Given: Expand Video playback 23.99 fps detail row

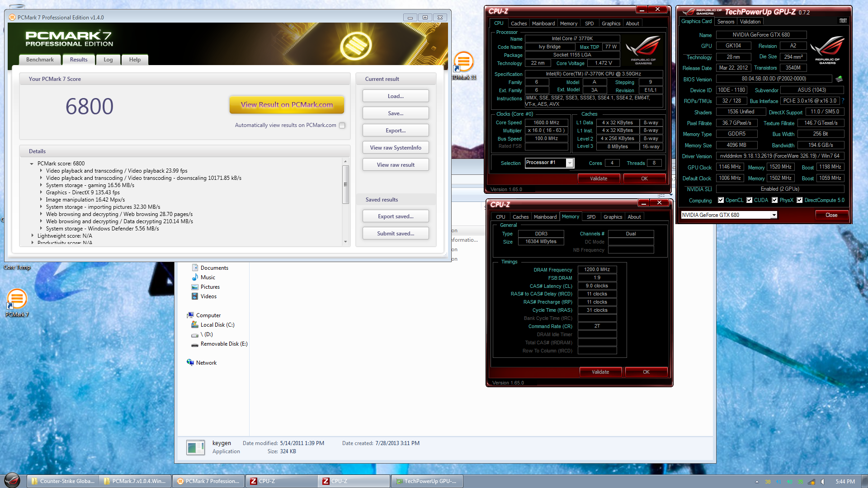Looking at the screenshot, I should tap(41, 171).
